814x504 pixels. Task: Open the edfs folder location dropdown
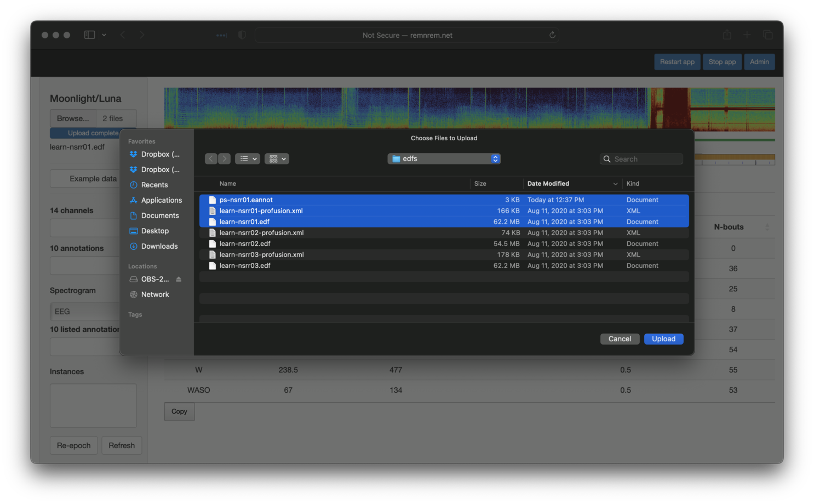[x=444, y=159]
